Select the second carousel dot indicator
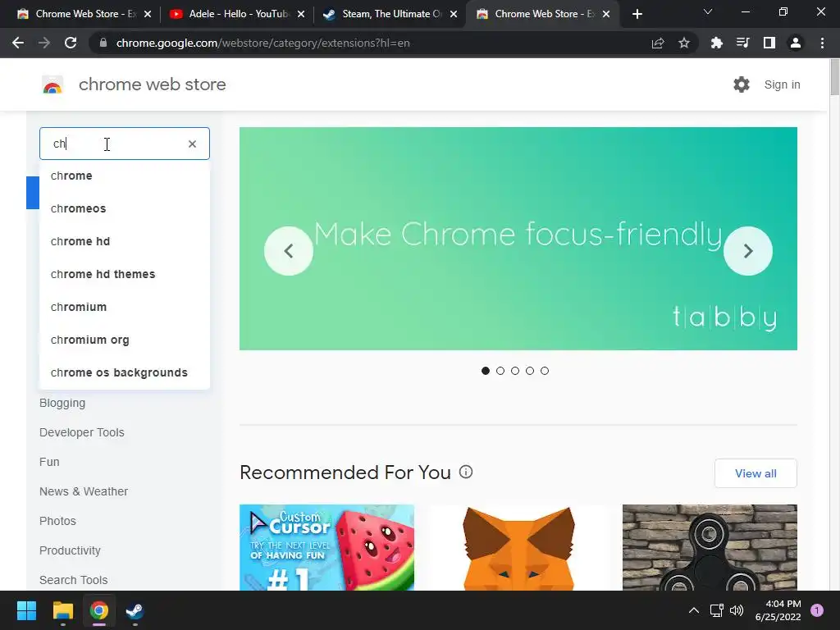The width and height of the screenshot is (840, 630). (500, 371)
